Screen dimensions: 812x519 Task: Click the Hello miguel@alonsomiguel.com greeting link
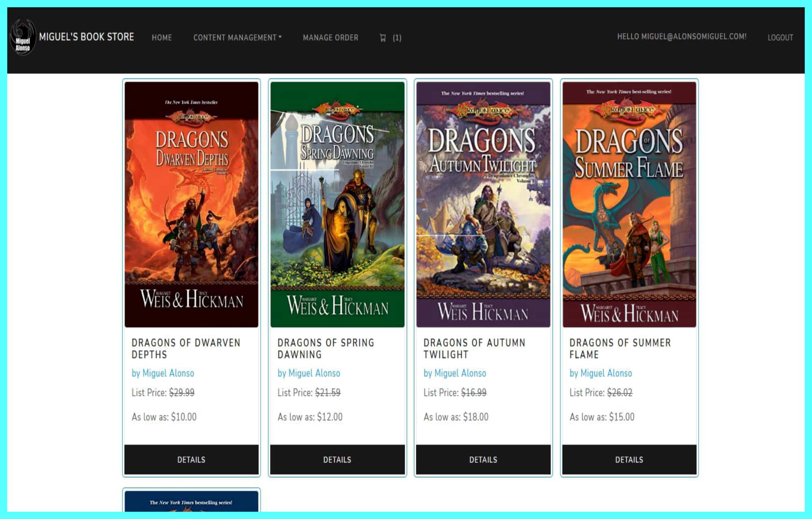pos(682,37)
